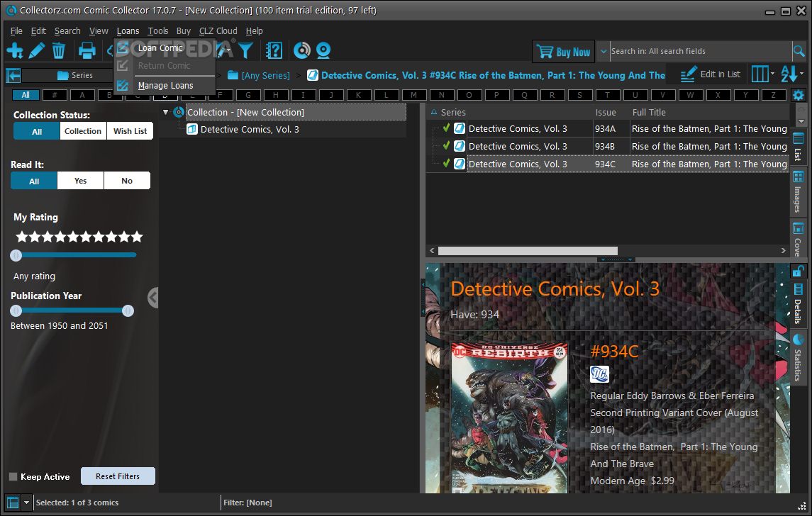Open the Statistics side tab
812x516 pixels.
[x=798, y=358]
